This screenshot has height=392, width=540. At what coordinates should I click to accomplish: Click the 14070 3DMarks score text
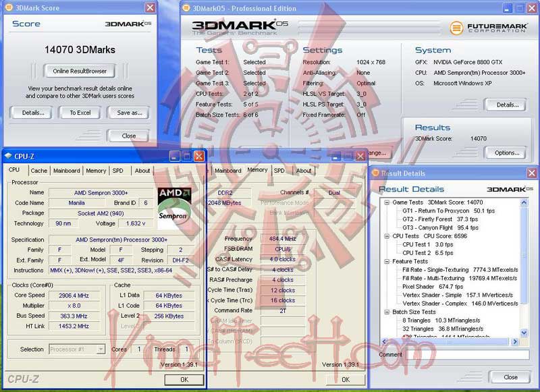click(80, 49)
